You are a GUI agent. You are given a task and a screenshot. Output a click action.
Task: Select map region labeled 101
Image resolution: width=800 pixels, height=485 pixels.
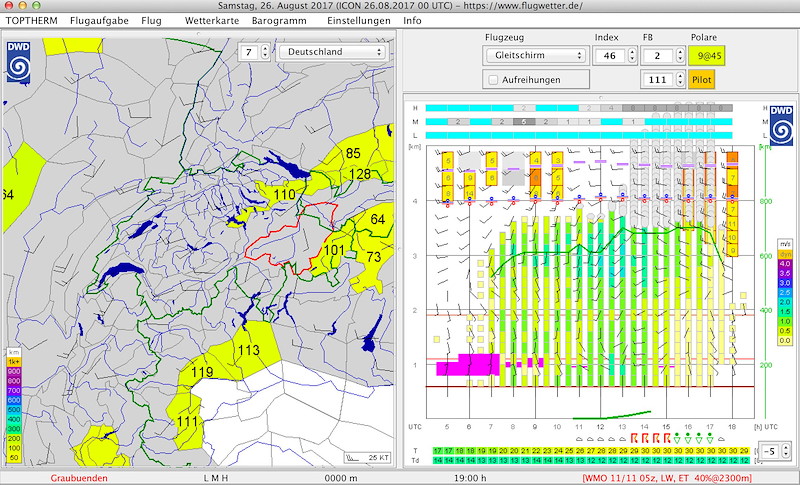point(334,250)
